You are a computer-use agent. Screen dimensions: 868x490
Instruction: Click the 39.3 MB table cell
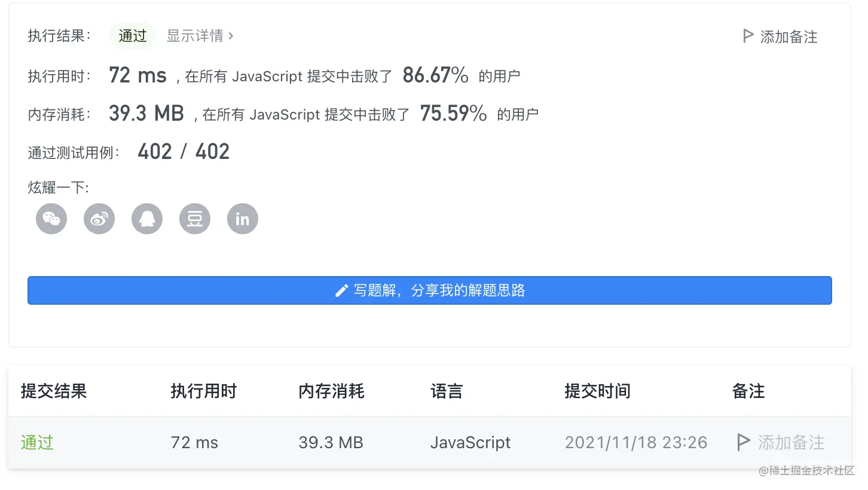point(331,443)
